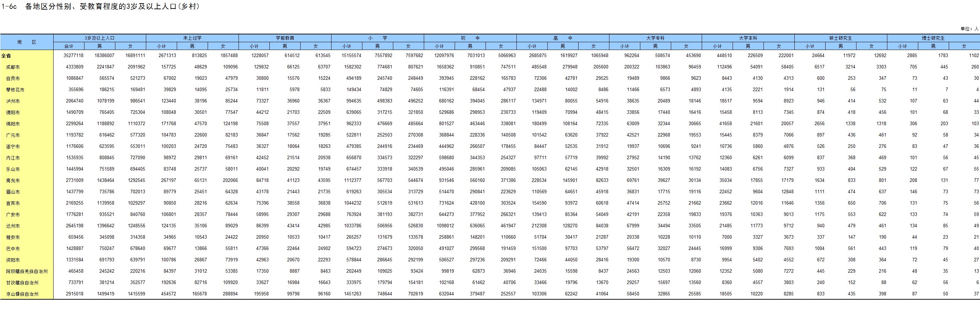980x311 pixels.
Task: Select the cell 1451263 in the 凉山 row
Action: (x=353, y=294)
